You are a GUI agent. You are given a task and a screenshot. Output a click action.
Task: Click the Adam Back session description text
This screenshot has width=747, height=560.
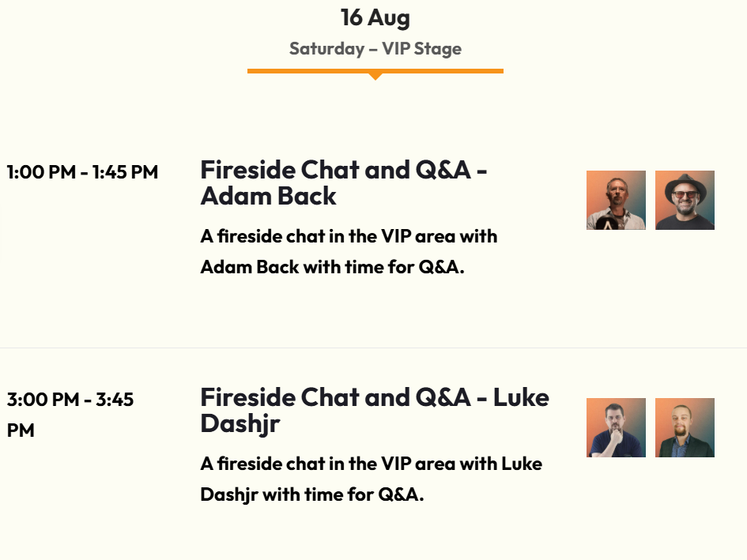tap(349, 251)
